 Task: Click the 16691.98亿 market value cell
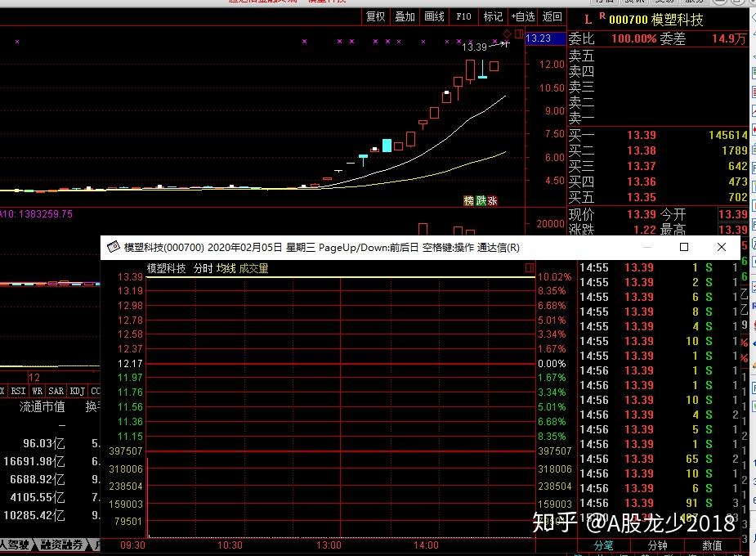coord(34,461)
